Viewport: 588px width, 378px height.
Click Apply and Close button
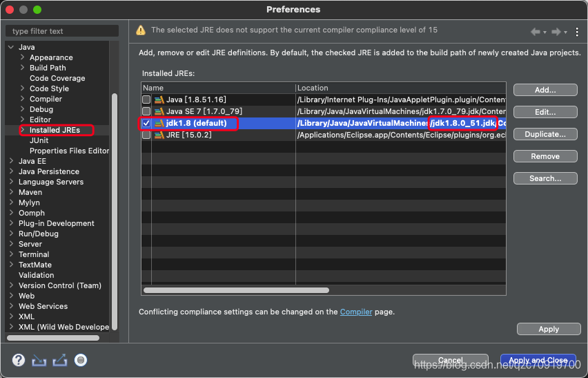[x=538, y=360]
